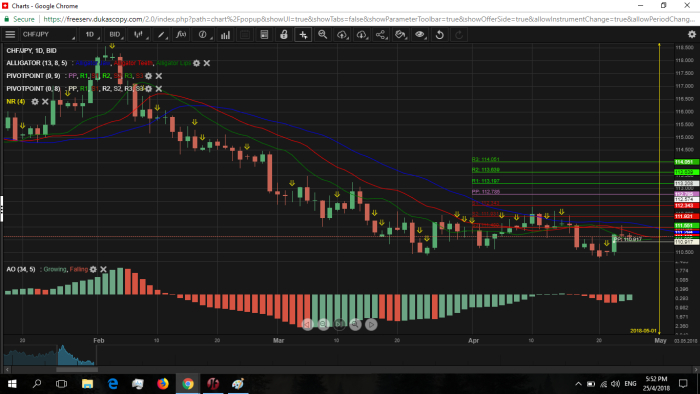Open Alligator indicator settings gear
700x394 pixels.
196,63
